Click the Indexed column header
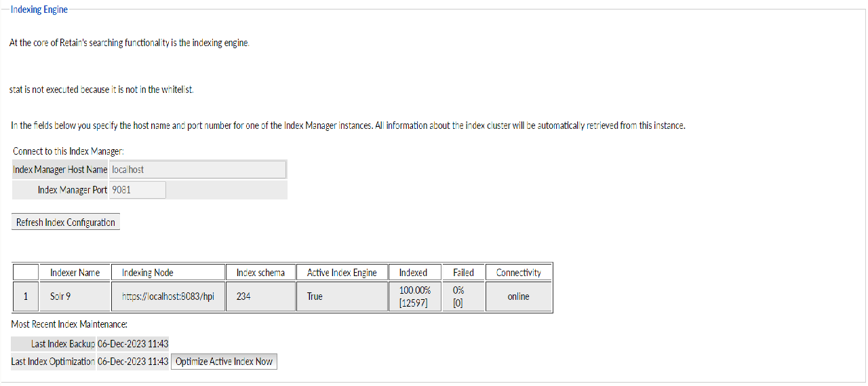 (413, 273)
